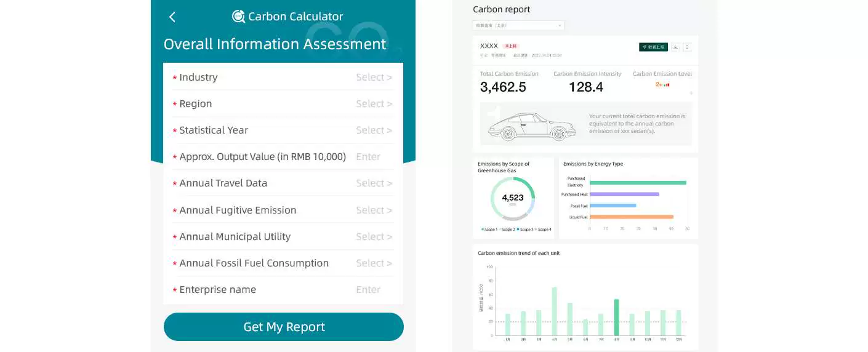Click the Enterprise name input field

pyautogui.click(x=283, y=290)
